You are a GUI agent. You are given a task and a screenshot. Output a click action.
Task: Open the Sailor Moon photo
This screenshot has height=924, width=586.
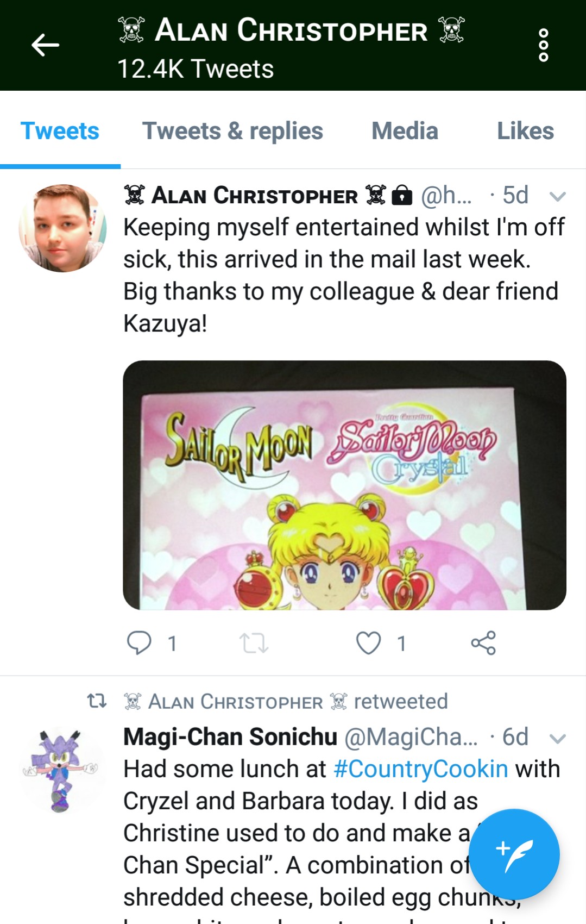tap(344, 485)
